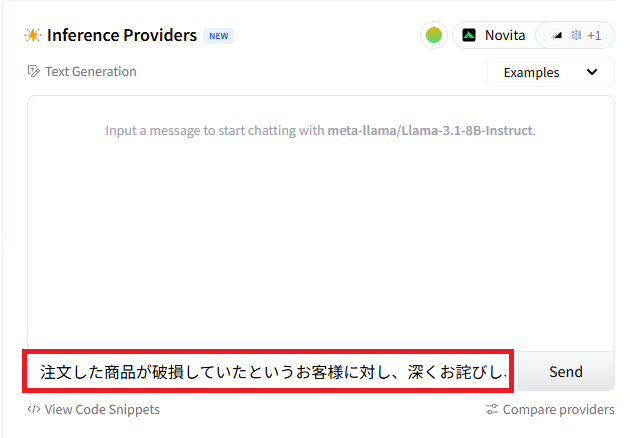Click the sparkle icon beside Inference Providers

33,35
